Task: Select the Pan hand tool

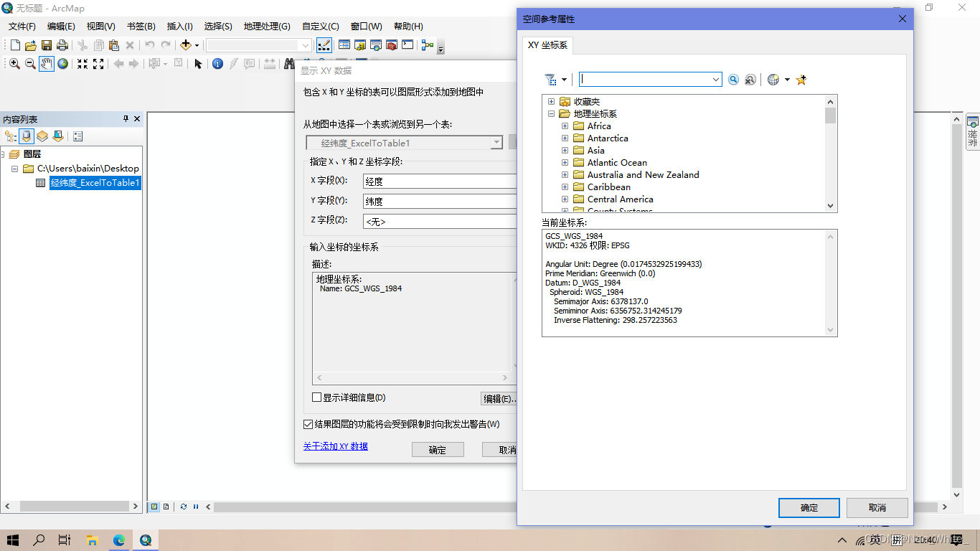Action: pyautogui.click(x=47, y=64)
